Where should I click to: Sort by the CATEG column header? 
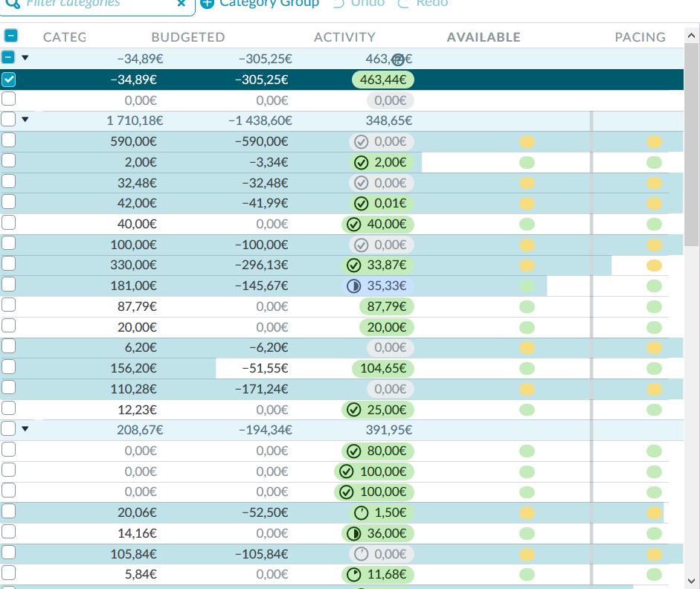pos(65,37)
